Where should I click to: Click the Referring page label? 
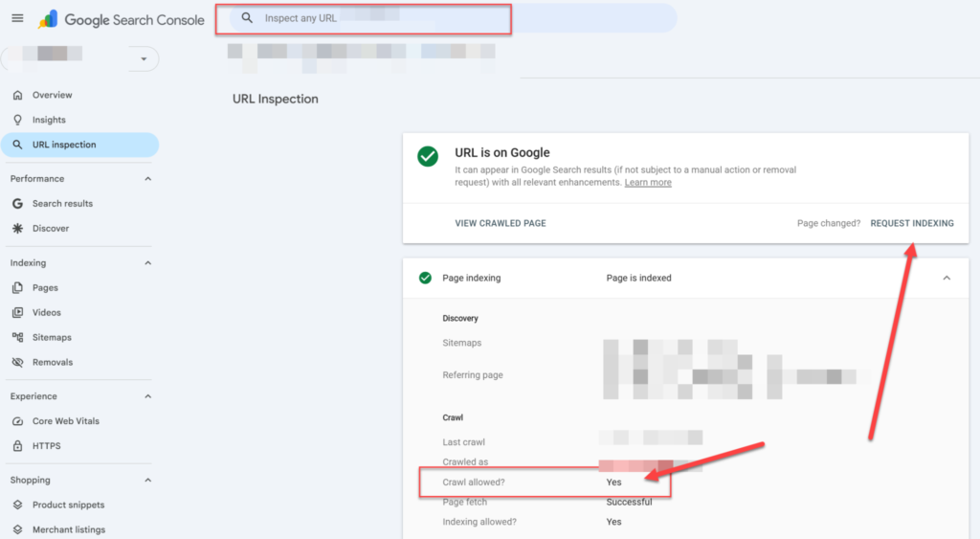[x=473, y=375]
